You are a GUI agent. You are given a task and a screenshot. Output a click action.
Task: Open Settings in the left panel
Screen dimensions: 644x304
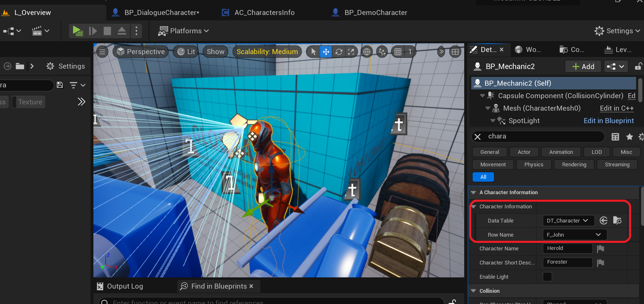tap(66, 66)
